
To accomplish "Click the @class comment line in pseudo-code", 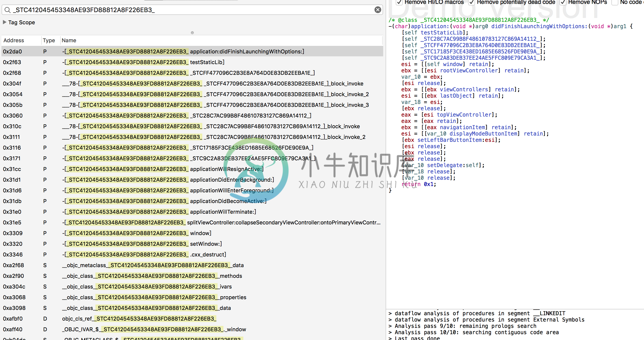I will tap(469, 20).
